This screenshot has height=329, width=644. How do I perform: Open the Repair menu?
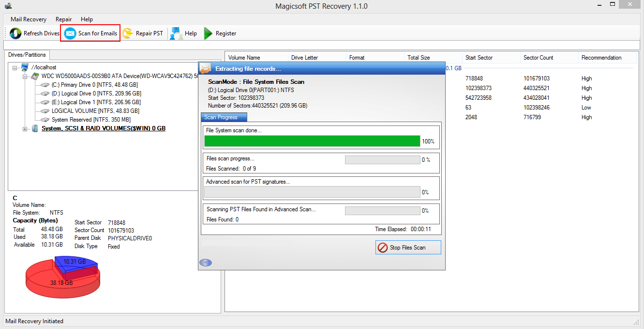[63, 19]
